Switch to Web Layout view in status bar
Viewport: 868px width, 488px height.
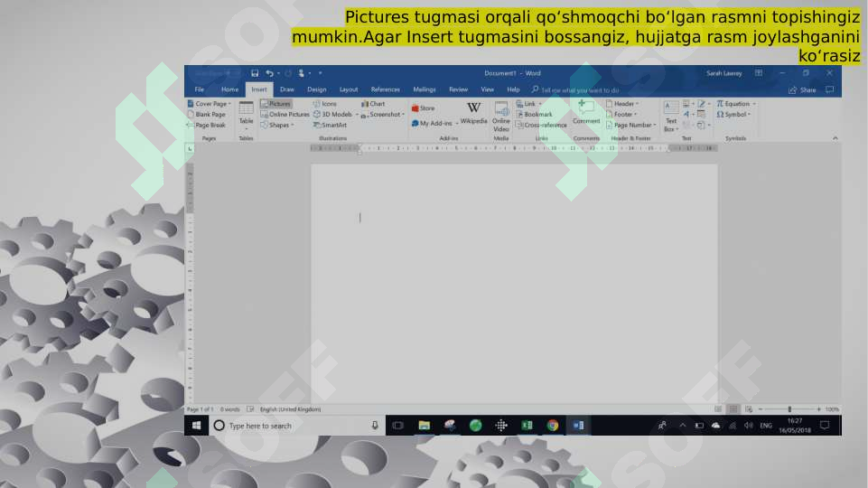point(749,409)
